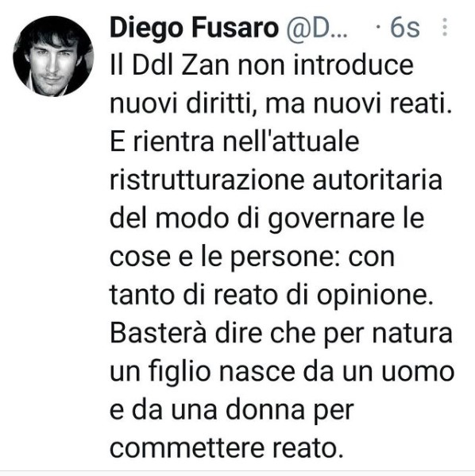This screenshot has width=475, height=476.
Task: Click the divider line below the tweet
Action: (237, 471)
